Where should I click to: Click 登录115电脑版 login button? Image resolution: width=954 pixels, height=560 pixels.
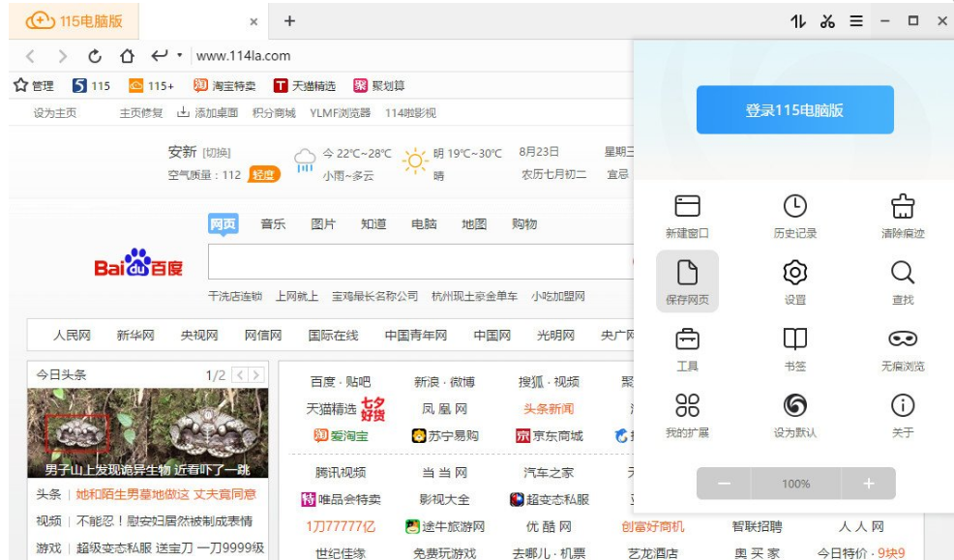(x=794, y=110)
